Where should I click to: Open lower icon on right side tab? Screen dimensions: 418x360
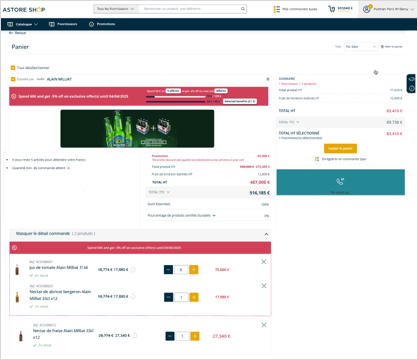[x=412, y=88]
